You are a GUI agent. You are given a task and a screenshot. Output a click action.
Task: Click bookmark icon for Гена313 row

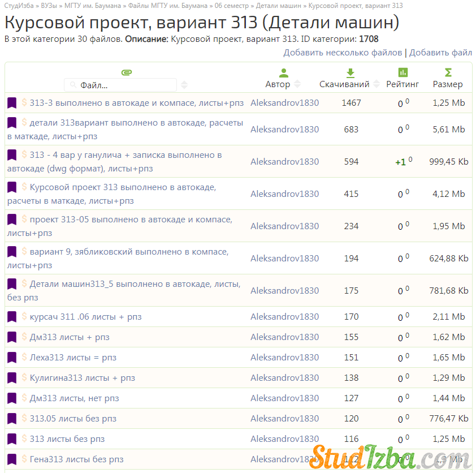pyautogui.click(x=12, y=459)
